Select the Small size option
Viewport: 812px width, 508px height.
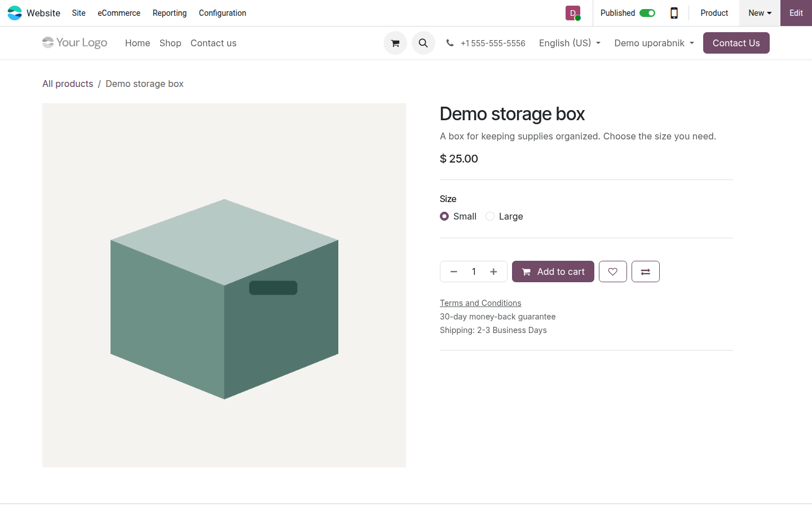coord(444,216)
